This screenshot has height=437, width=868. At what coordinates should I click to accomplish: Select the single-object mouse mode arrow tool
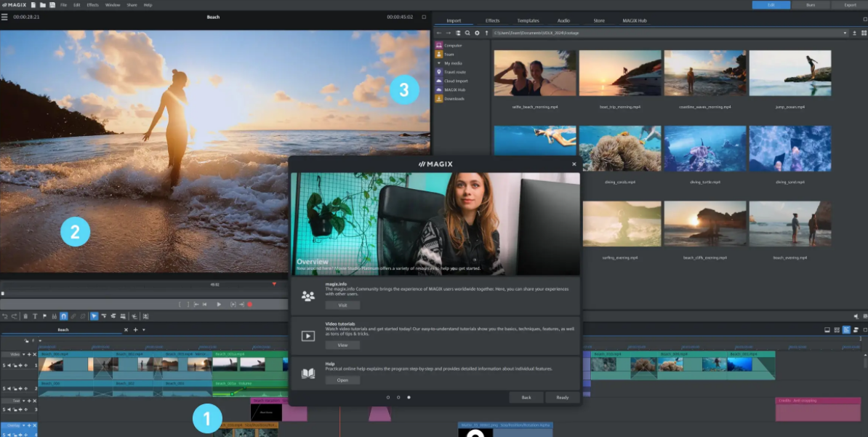pyautogui.click(x=94, y=316)
